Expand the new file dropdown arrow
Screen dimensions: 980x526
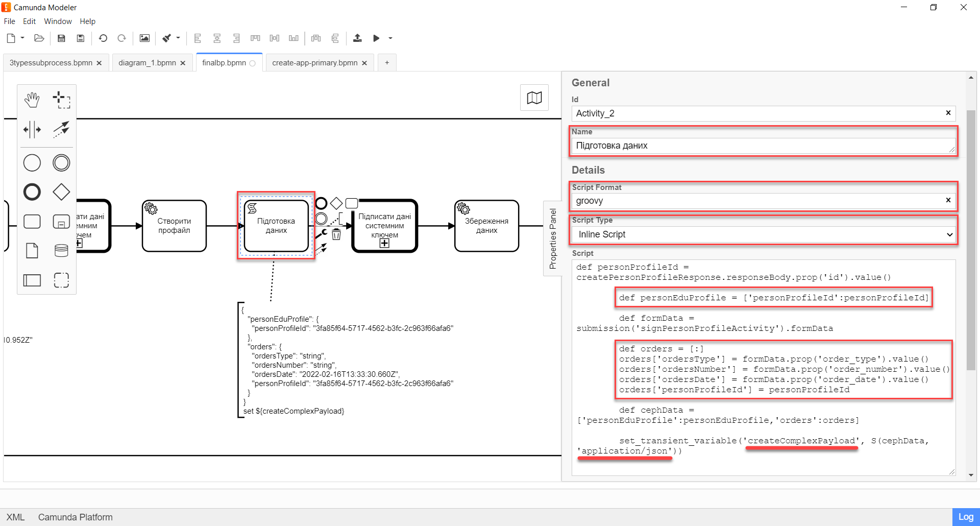[22, 38]
